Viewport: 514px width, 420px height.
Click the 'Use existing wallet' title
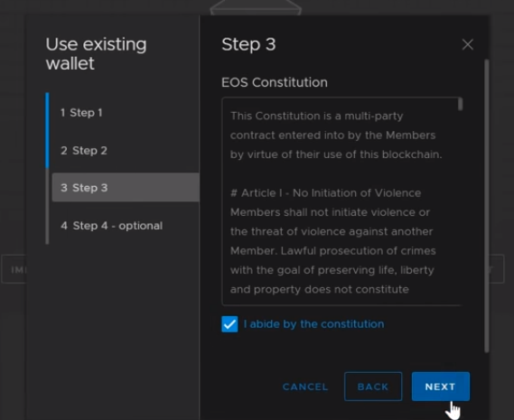[x=96, y=53]
